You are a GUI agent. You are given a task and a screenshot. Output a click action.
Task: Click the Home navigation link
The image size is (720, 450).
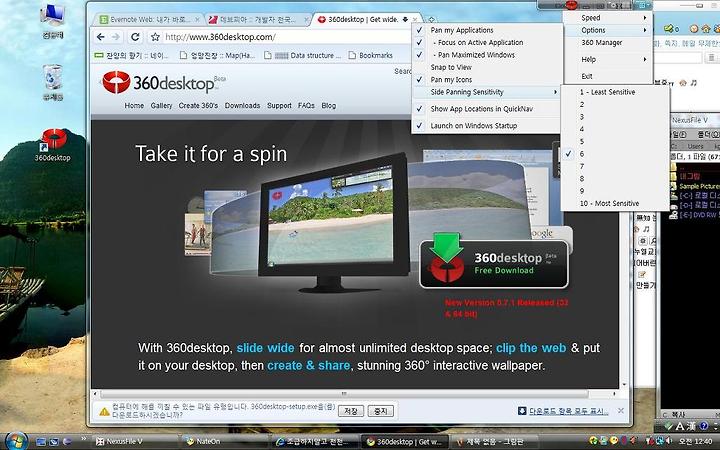coord(134,106)
